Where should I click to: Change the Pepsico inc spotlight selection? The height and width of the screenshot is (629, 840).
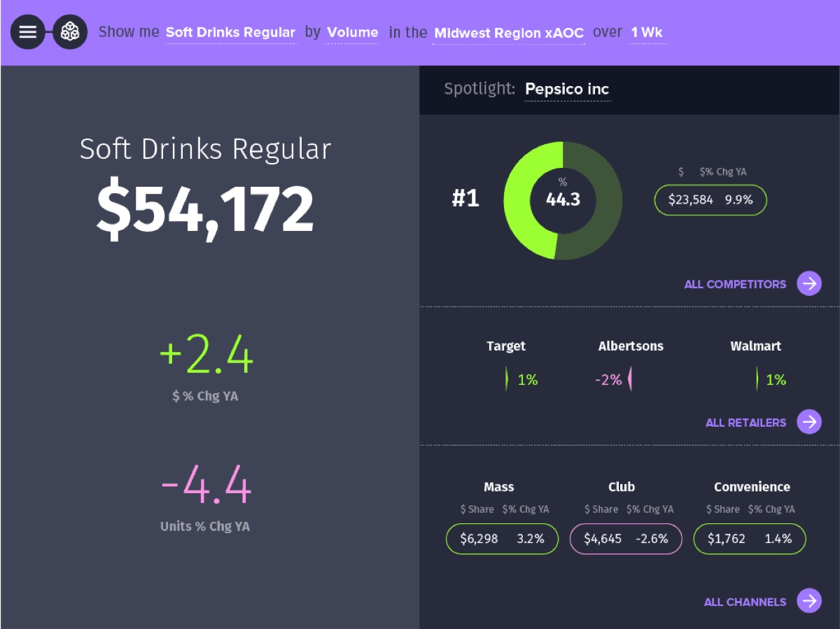pos(567,89)
